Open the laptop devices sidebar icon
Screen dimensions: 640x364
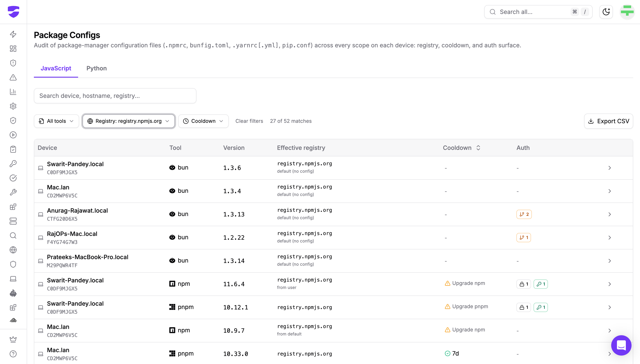point(13,279)
